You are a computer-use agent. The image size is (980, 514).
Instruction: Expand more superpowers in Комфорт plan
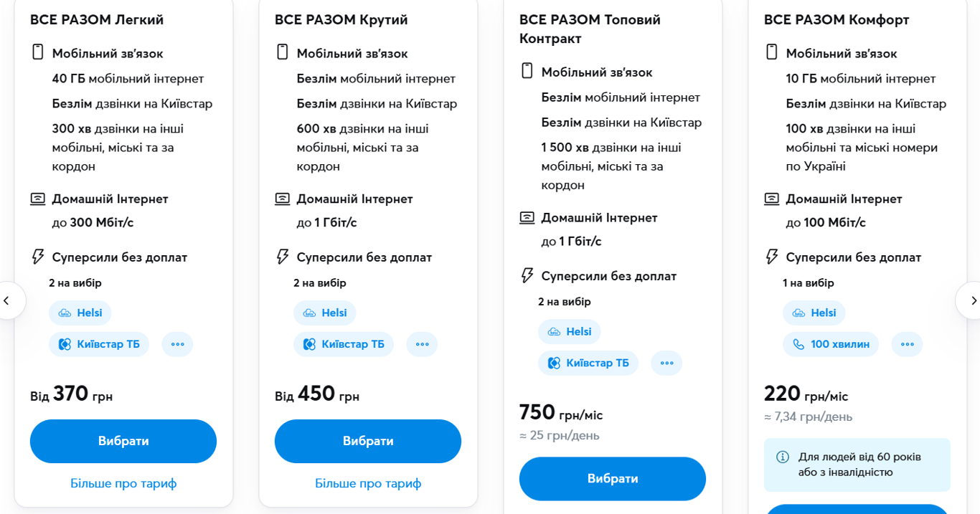point(907,344)
